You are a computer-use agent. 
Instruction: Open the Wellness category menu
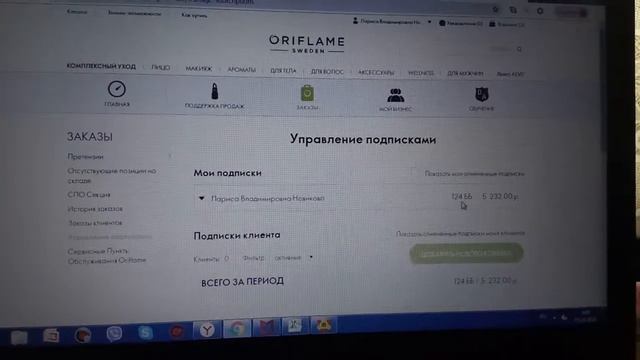pos(421,73)
